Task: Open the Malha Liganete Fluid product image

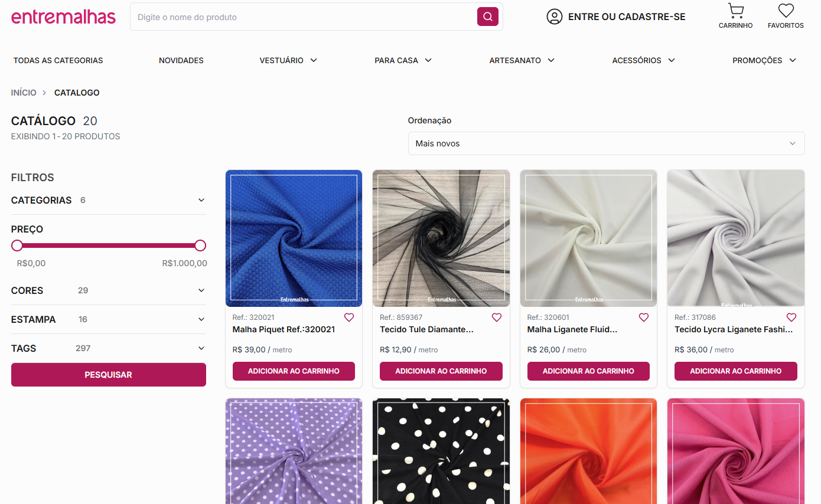Action: tap(588, 238)
